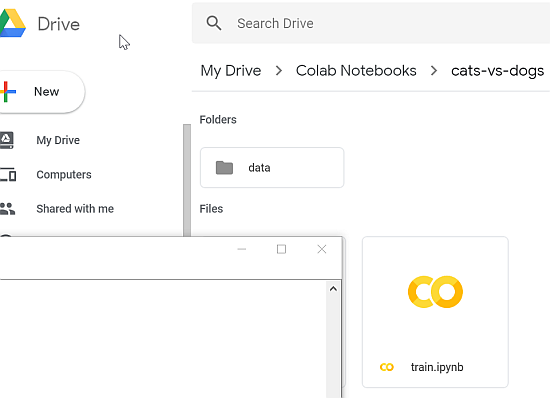Click the Search Drive input field
The width and height of the screenshot is (550, 398).
(x=371, y=23)
